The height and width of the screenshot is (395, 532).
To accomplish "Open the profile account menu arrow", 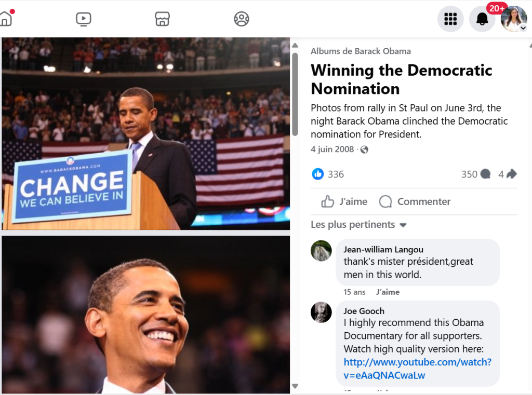I will click(x=523, y=28).
